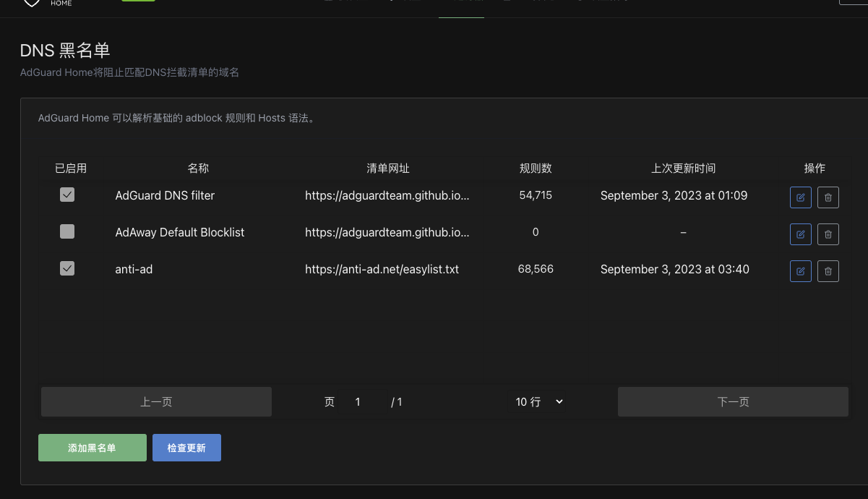
Task: Click the AdGuard DNS filter URL cell
Action: click(387, 195)
